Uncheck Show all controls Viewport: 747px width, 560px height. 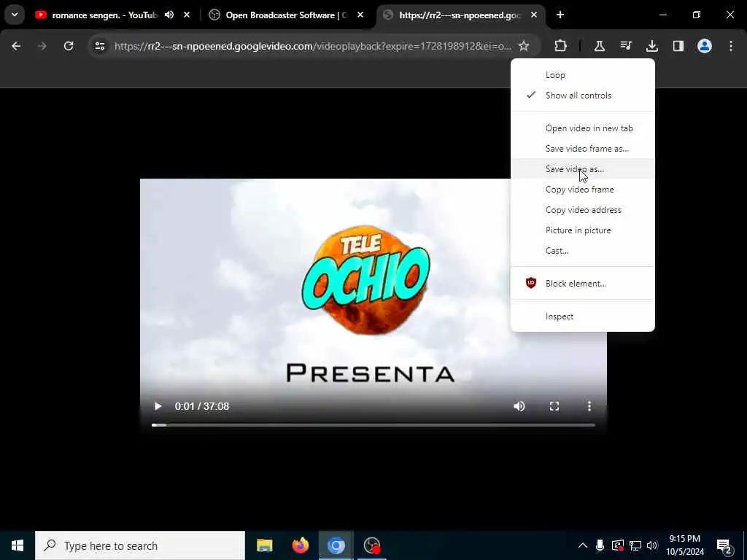pos(583,96)
